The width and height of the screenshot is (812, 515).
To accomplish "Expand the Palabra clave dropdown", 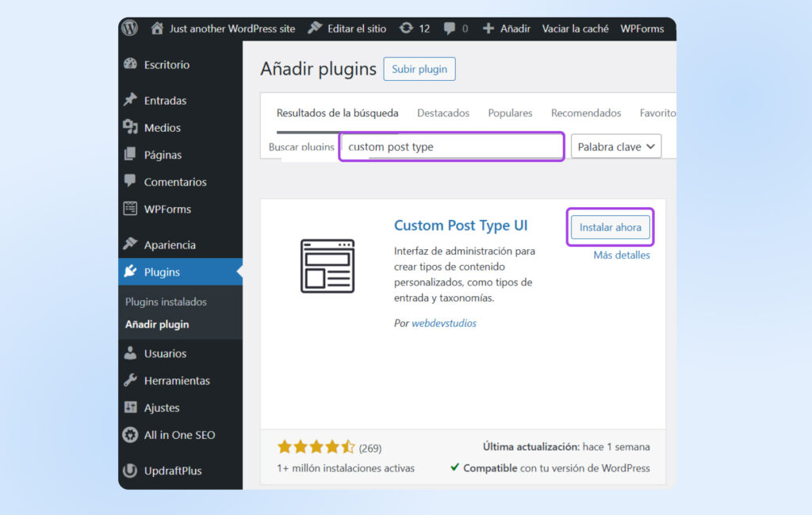I will (x=616, y=147).
